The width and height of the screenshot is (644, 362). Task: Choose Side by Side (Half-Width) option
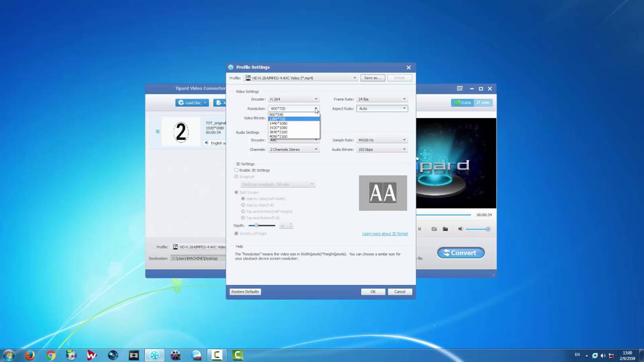[243, 199]
